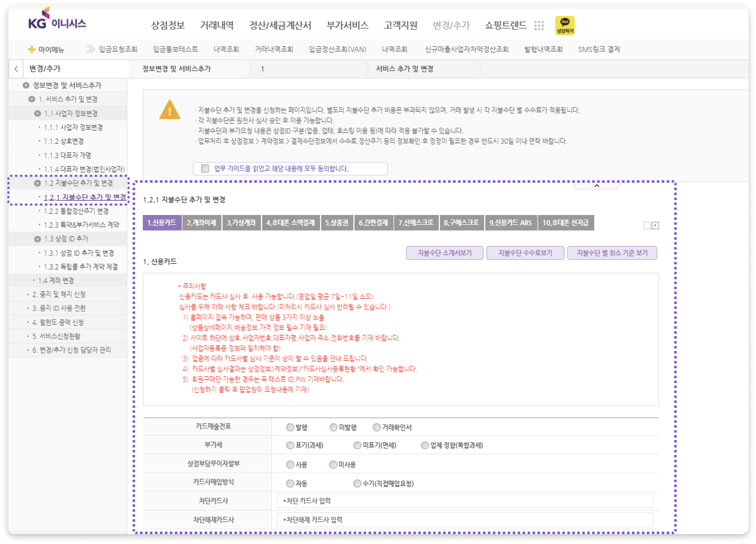This screenshot has height=544, width=756.
Task: Open 거래내역 top menu
Action: tap(217, 25)
